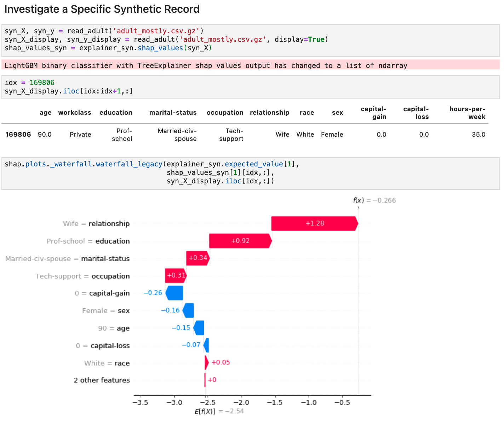Click the 'Wife = relationship' +1.28 red bar

pyautogui.click(x=314, y=223)
